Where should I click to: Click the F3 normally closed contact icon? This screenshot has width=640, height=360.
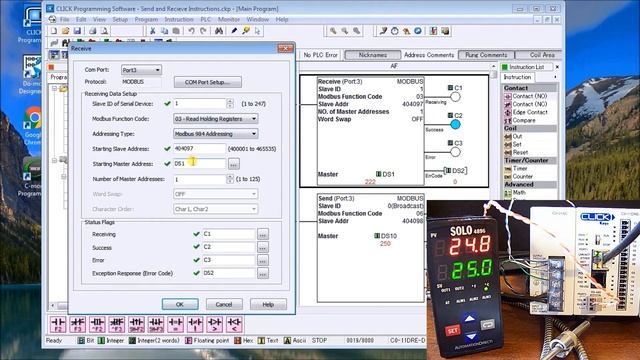[x=78, y=324]
